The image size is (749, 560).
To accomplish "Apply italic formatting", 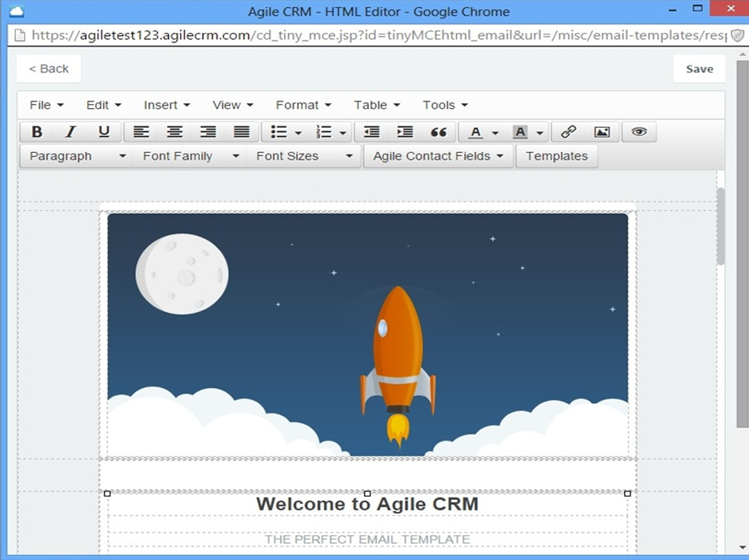I will [70, 132].
